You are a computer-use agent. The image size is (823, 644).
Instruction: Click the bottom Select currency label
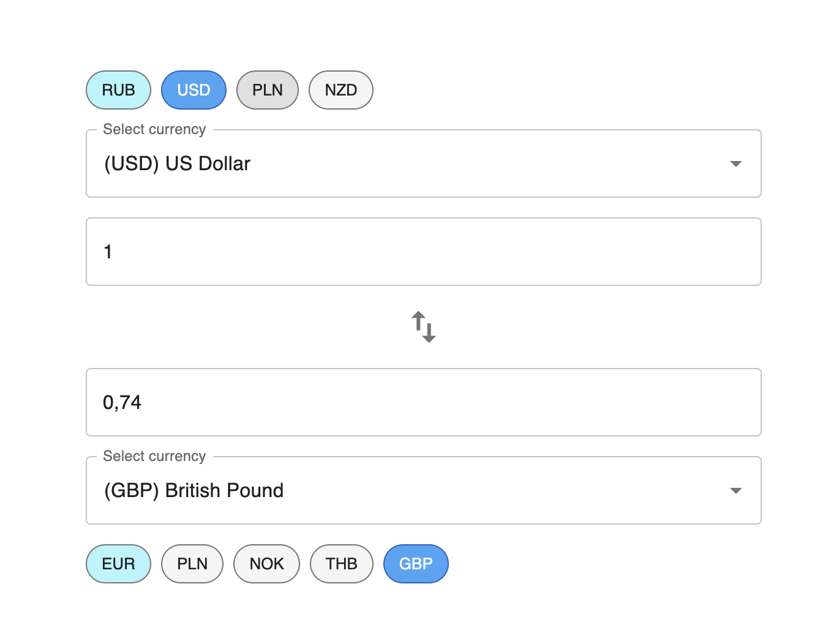[x=154, y=456]
